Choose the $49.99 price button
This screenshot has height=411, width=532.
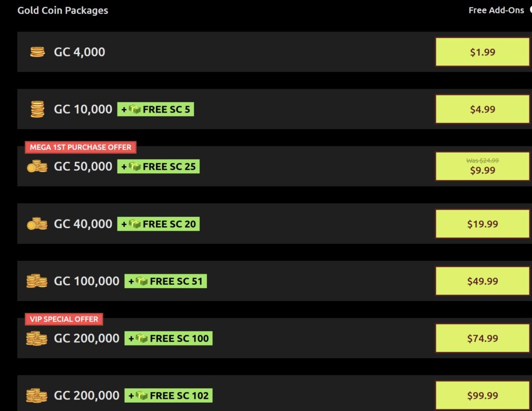coord(483,281)
